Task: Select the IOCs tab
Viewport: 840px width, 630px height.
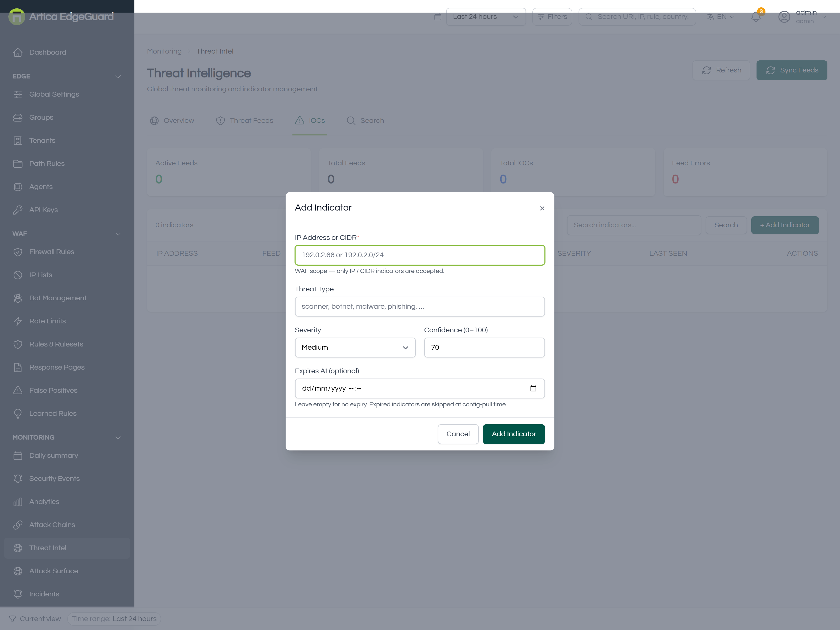Action: click(x=310, y=121)
